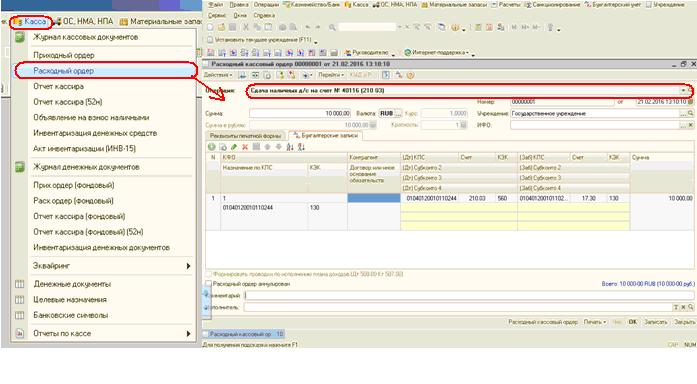Click green Add row icon in table toolbar

212,147
